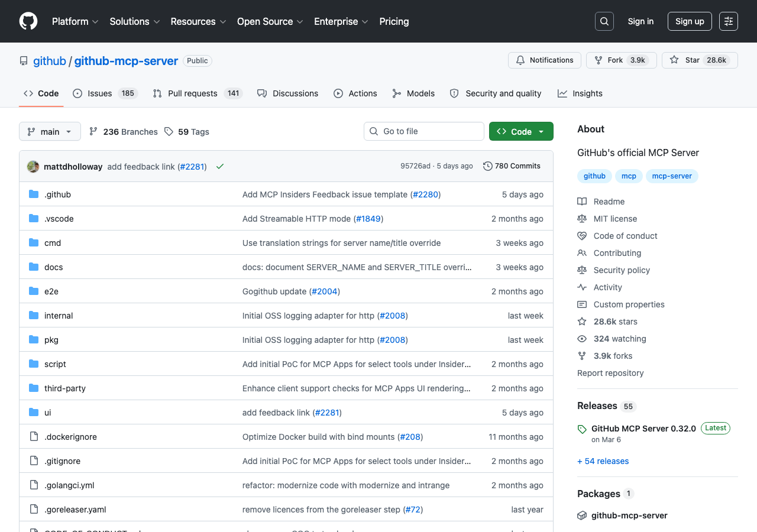Click the green commit status checkmark
This screenshot has height=532, width=757.
pos(220,167)
